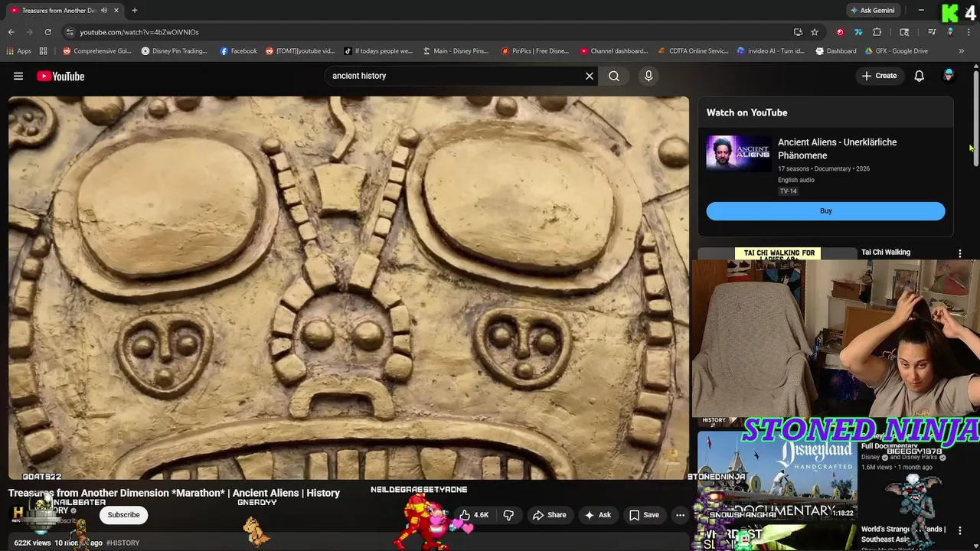Subscribe to the HISTORY channel
Image resolution: width=980 pixels, height=551 pixels.
point(123,515)
